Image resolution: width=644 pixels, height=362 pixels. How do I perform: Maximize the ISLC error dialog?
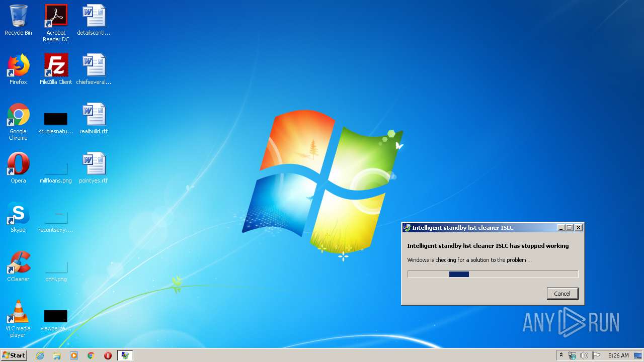click(570, 228)
